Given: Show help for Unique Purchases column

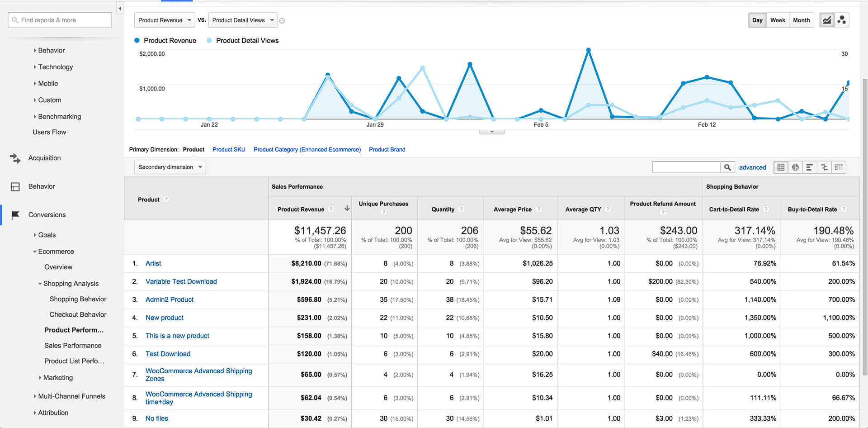Looking at the screenshot, I should 383,212.
